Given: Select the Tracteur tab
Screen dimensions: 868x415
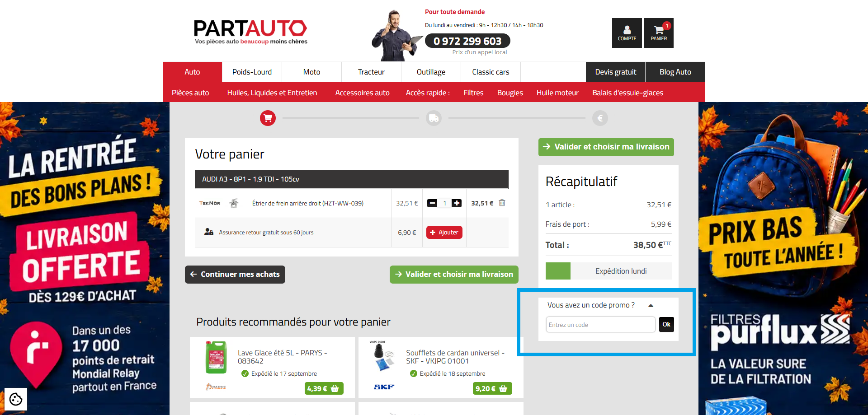Looking at the screenshot, I should 371,72.
